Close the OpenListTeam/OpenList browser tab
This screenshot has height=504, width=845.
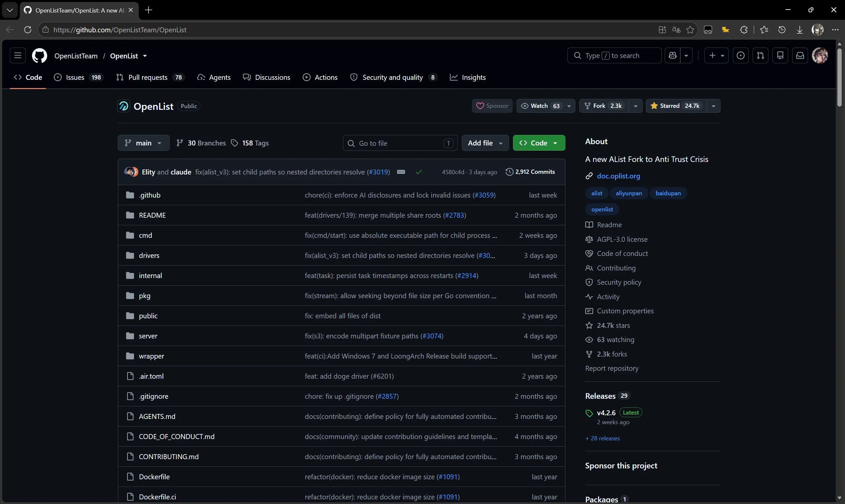(131, 10)
